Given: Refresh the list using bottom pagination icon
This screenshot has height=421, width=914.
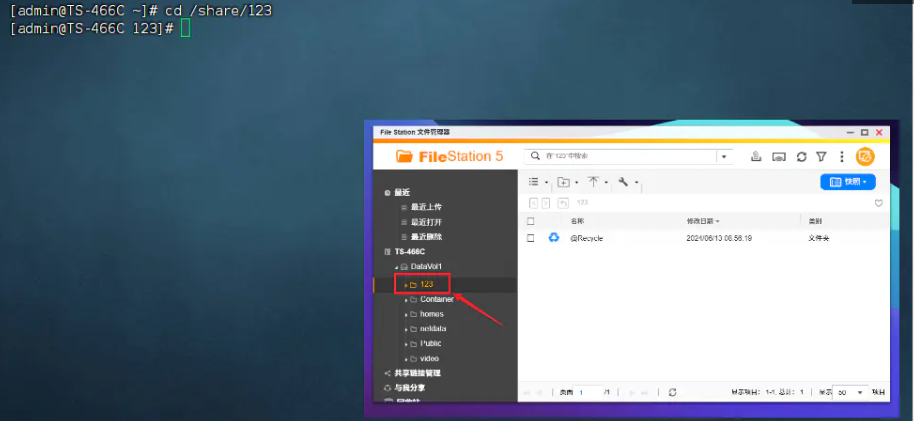Looking at the screenshot, I should coord(673,393).
